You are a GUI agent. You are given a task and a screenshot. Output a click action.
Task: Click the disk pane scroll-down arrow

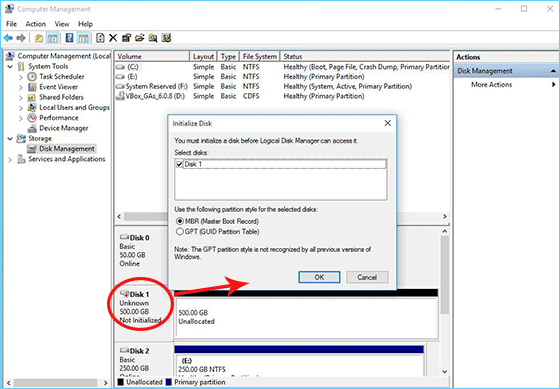coord(445,371)
